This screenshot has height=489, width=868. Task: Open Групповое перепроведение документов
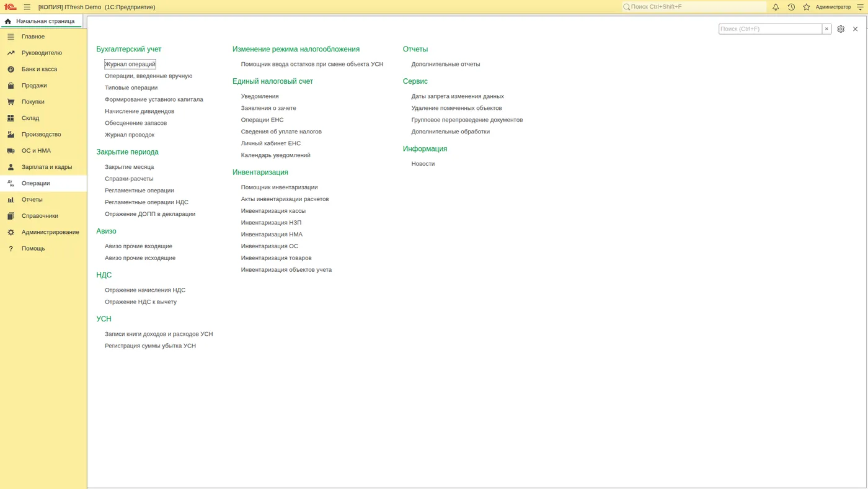pyautogui.click(x=467, y=120)
